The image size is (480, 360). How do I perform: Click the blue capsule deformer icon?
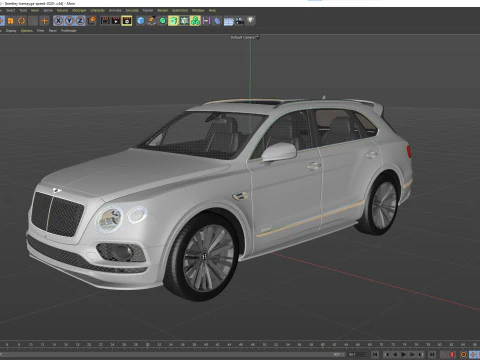217,21
